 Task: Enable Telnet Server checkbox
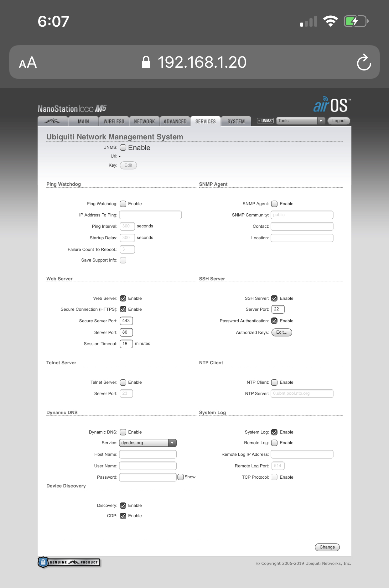click(x=123, y=382)
